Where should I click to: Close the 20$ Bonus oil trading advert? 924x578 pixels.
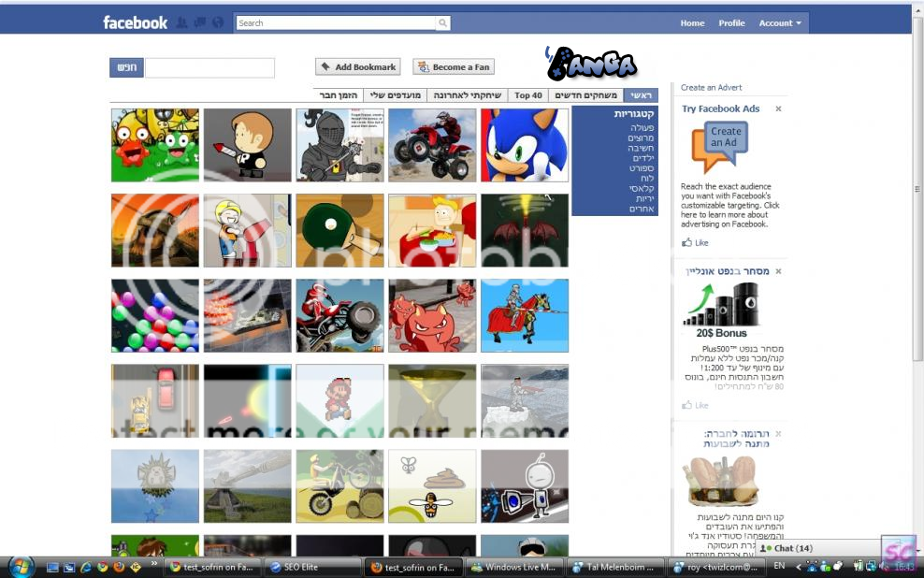tap(778, 271)
